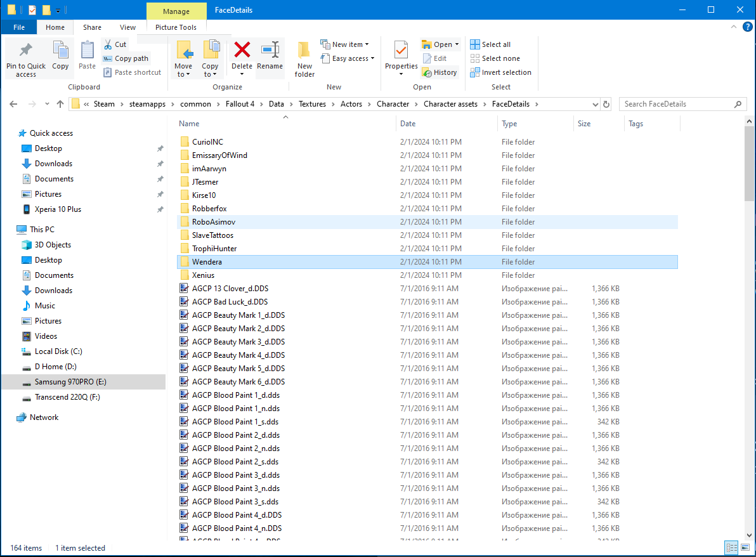Click the Up directory arrow

(x=60, y=104)
